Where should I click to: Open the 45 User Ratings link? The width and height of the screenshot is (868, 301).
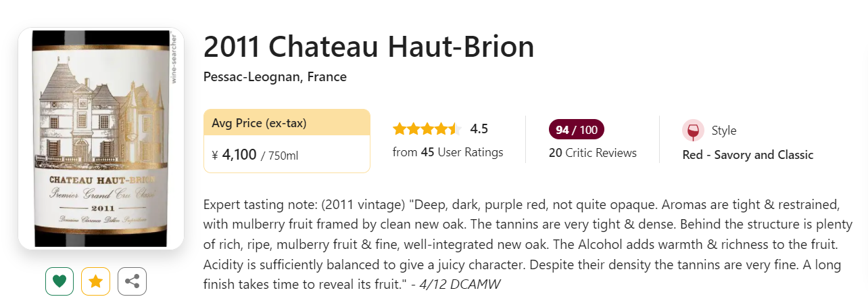(x=448, y=152)
